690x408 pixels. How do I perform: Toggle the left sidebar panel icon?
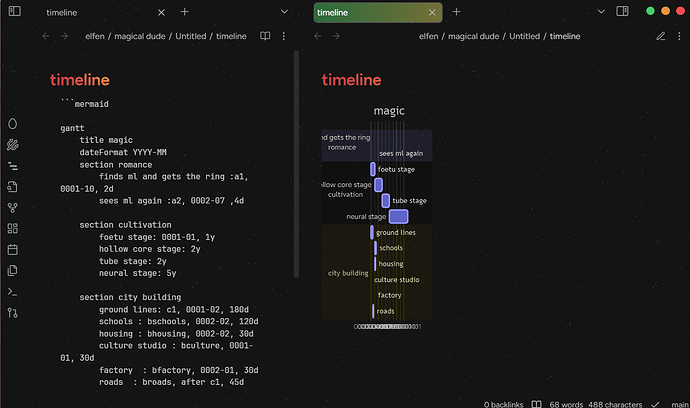15,11
